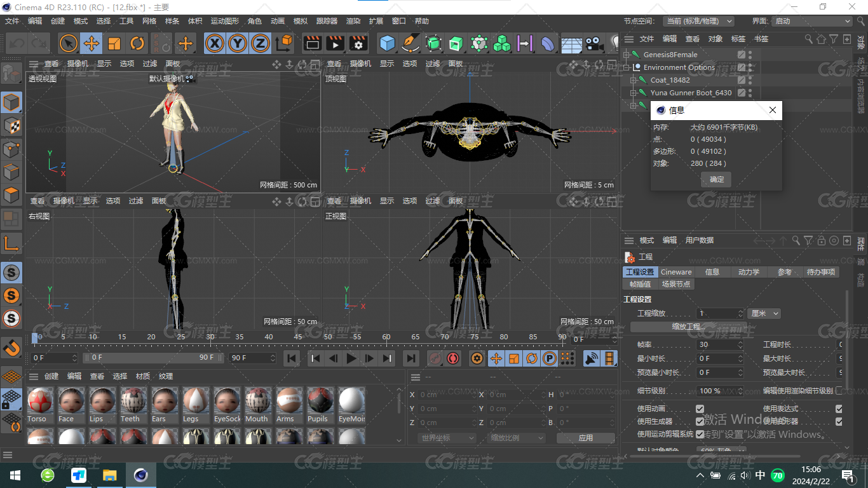
Task: Click the Enable Snap magnet icon
Action: click(x=11, y=348)
